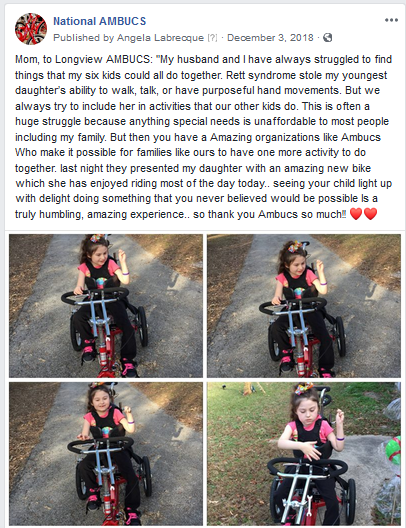The height and width of the screenshot is (528, 406).
Task: View the bottom-left photo of smiling girl
Action: pyautogui.click(x=106, y=454)
